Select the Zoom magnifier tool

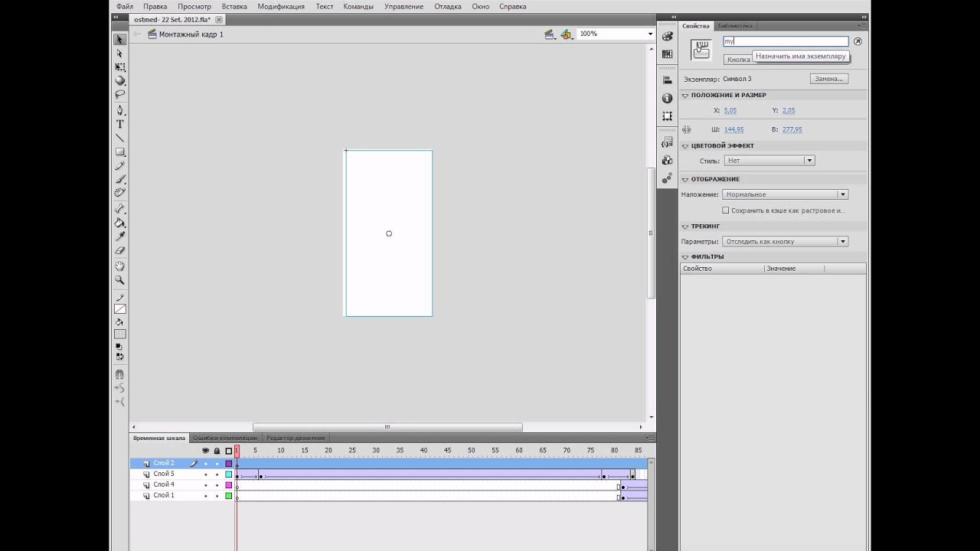[x=120, y=280]
